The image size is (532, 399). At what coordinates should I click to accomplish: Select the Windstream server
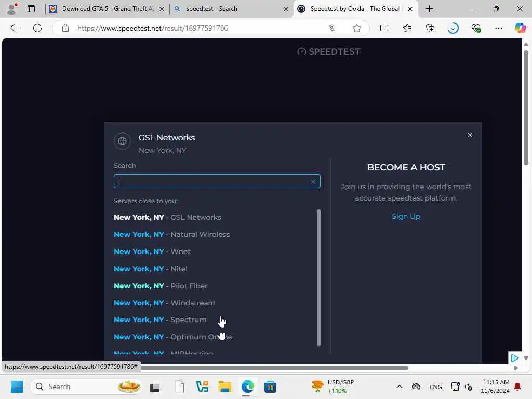point(165,303)
